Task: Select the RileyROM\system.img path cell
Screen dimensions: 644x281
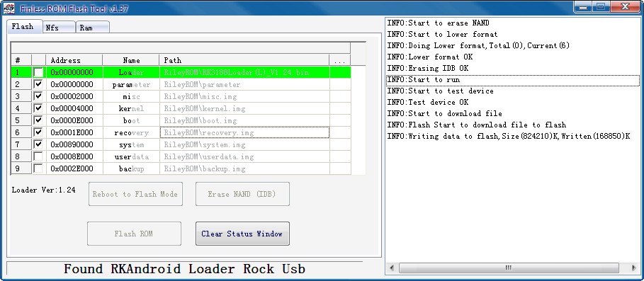Action: click(x=244, y=144)
